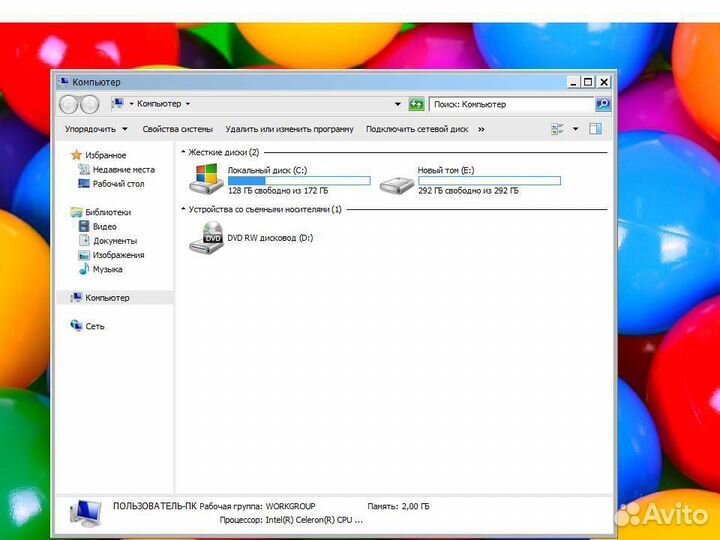Select Изображения library in sidebar
This screenshot has width=720, height=540.
click(x=118, y=255)
